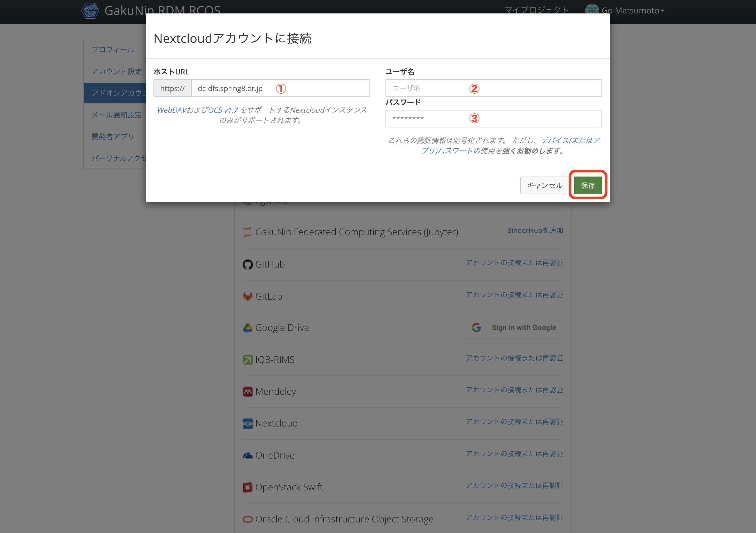Click the パスワード input field

coord(493,119)
